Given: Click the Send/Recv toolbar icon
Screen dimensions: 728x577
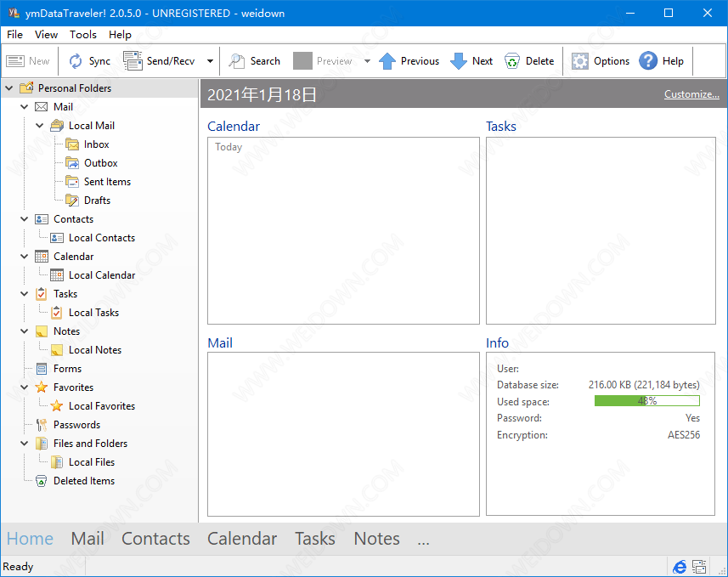Looking at the screenshot, I should point(133,61).
